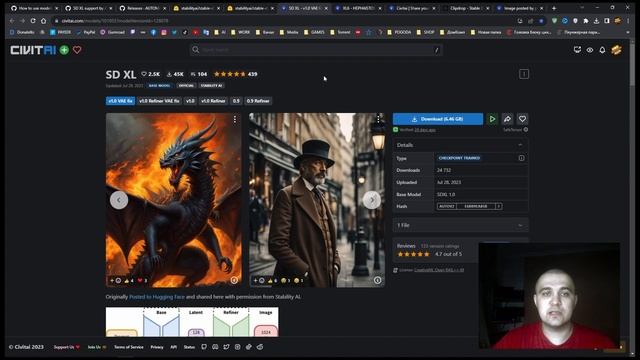The image size is (640, 360).
Task: Click the green play generate button
Action: 492,119
